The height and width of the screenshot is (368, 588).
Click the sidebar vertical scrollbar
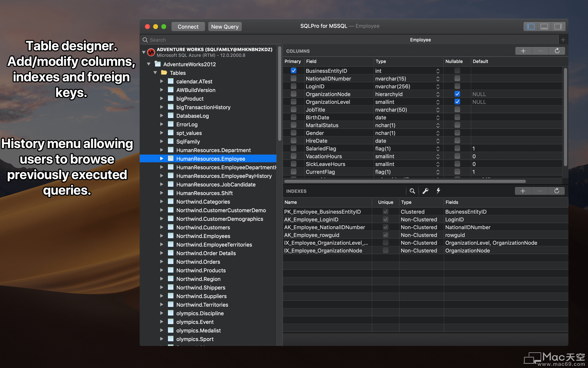pos(279,94)
